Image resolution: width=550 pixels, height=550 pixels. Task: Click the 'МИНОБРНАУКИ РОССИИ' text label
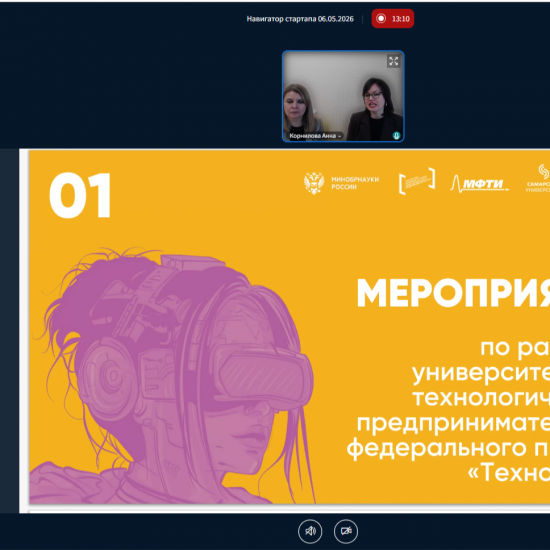355,183
